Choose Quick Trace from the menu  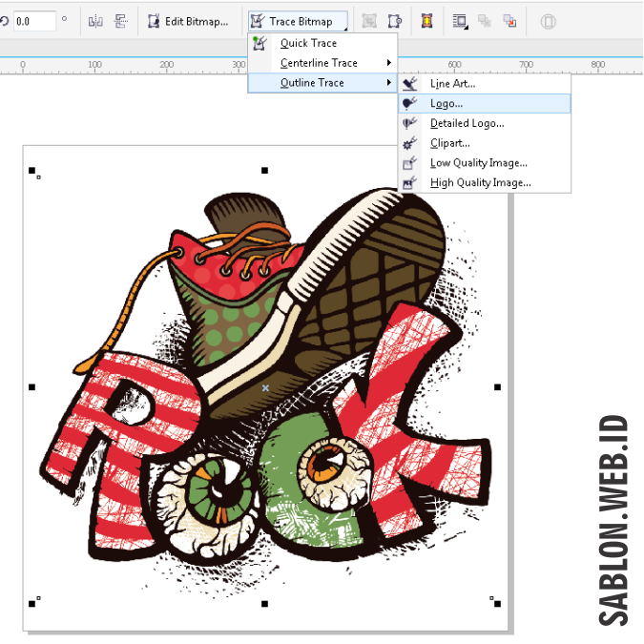[x=322, y=43]
